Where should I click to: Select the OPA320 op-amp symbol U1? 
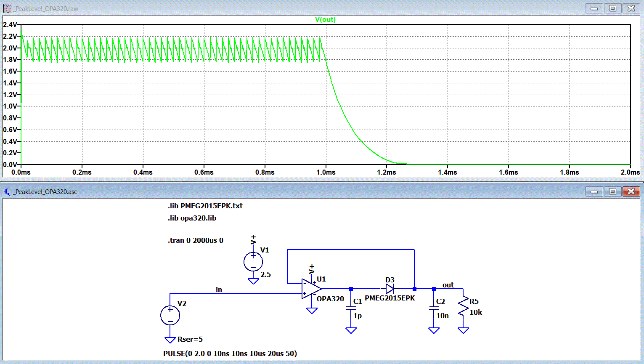click(312, 289)
